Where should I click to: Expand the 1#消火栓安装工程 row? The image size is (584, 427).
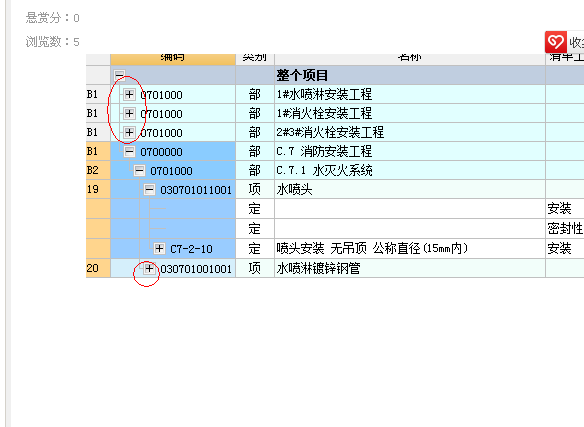pos(129,113)
